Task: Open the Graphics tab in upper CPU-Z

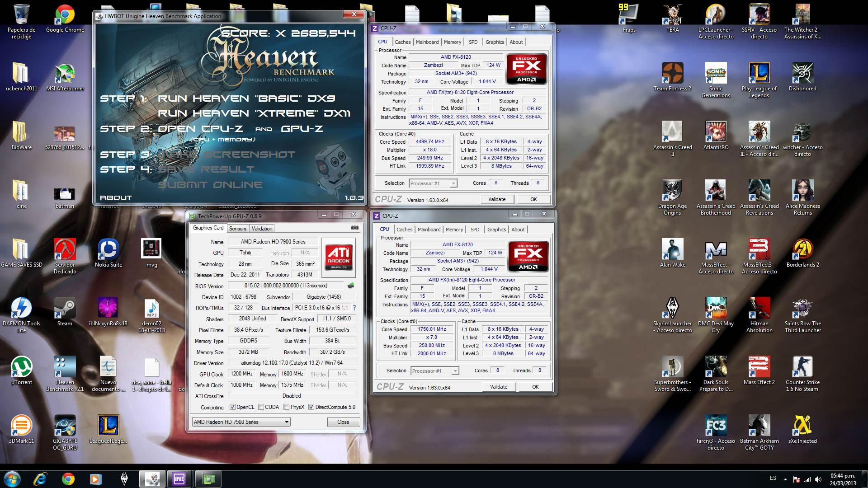Action: pos(495,42)
